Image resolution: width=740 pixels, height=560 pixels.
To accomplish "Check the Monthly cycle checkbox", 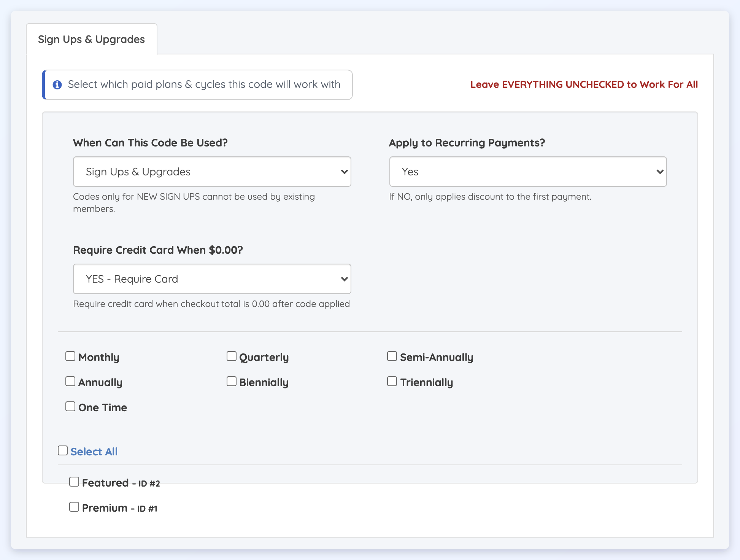I will coord(70,356).
